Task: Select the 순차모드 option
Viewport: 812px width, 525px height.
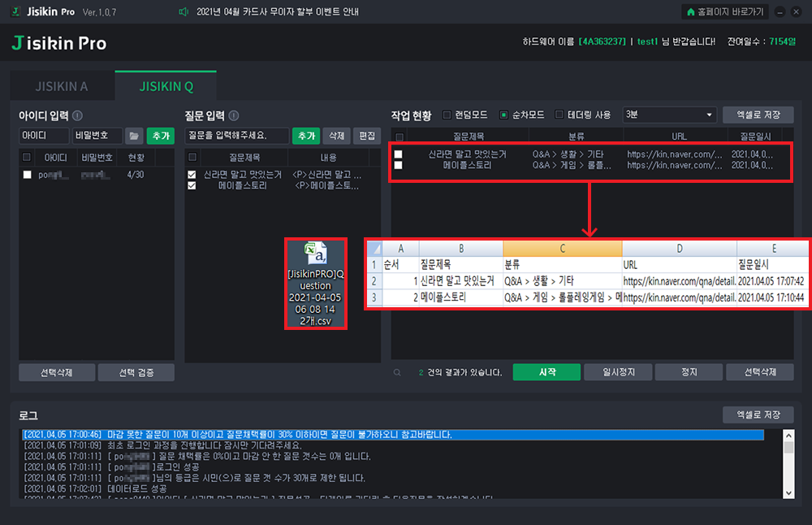Action: coord(503,115)
